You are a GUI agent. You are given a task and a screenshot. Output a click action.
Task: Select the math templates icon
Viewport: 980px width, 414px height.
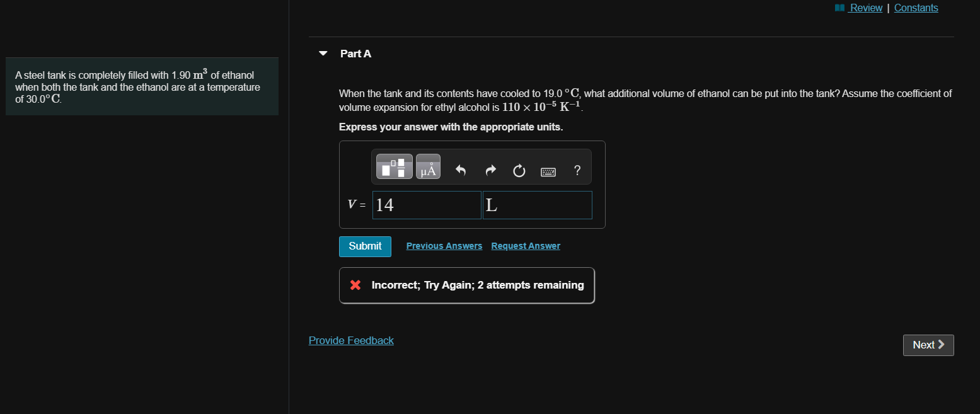[x=394, y=166]
